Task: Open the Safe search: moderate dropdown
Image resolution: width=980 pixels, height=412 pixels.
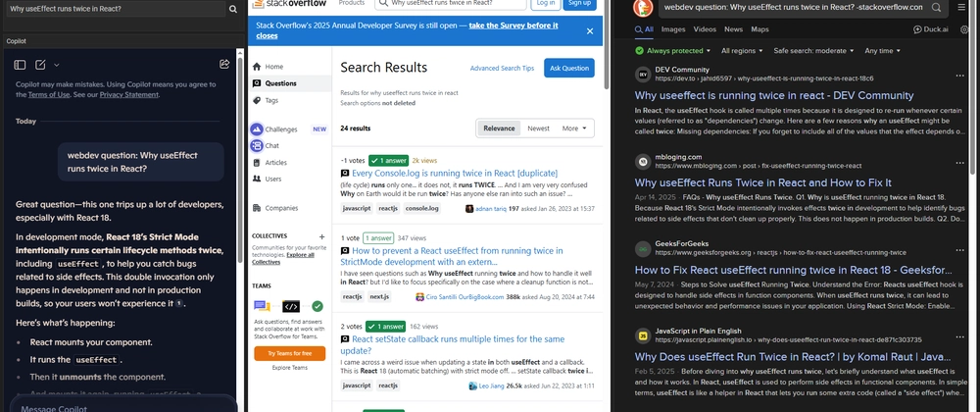Action: point(814,51)
